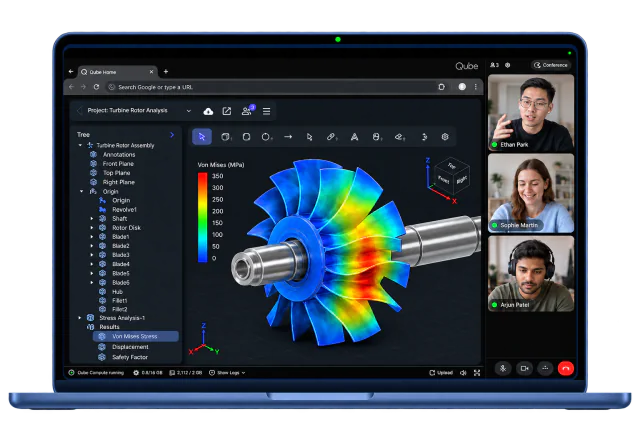Click browser profile avatar circle
The image size is (640, 427).
click(462, 87)
